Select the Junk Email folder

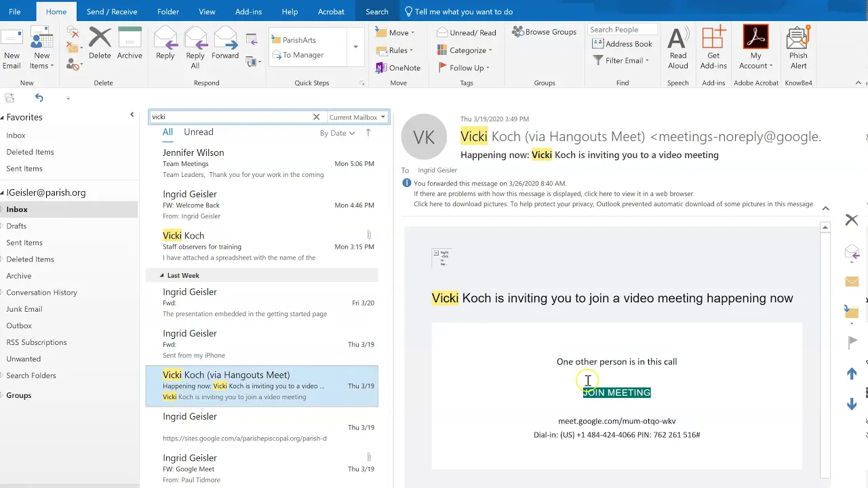click(x=24, y=309)
